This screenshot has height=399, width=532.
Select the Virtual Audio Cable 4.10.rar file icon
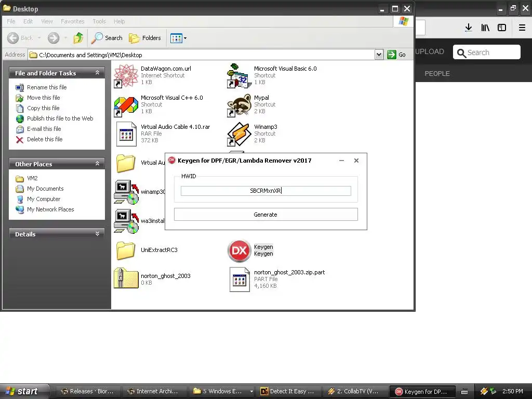pyautogui.click(x=126, y=135)
